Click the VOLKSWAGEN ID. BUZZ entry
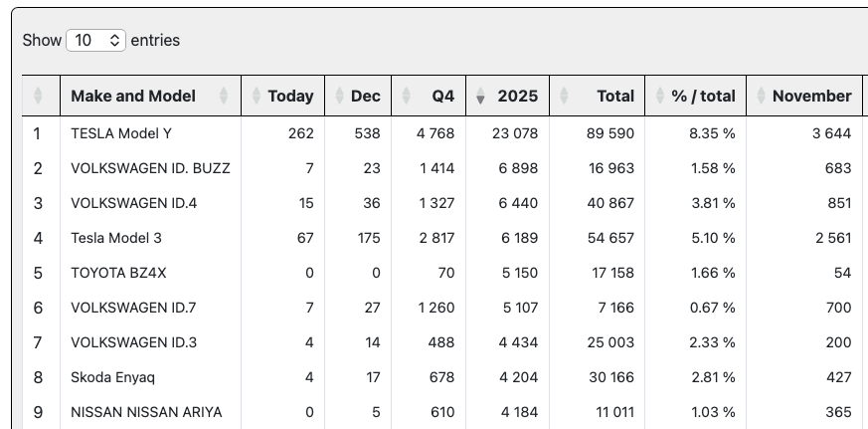868x429 pixels. (x=150, y=168)
